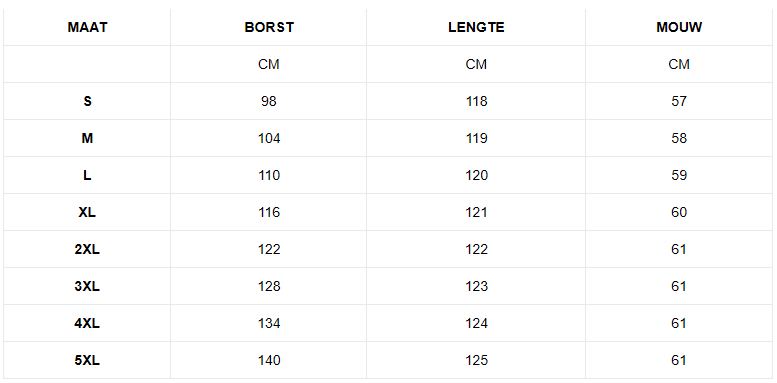Select the sleeve value 60
This screenshot has width=777, height=383.
(679, 212)
